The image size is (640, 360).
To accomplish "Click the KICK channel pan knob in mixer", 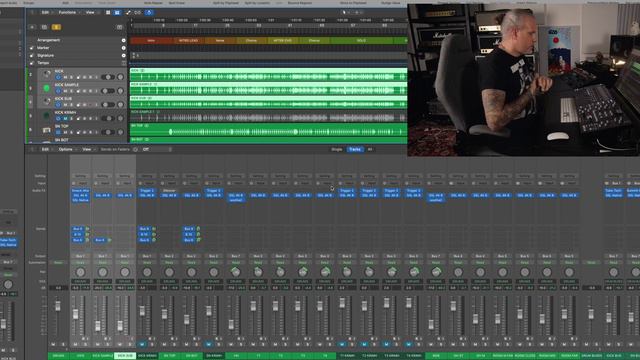I will click(80, 272).
